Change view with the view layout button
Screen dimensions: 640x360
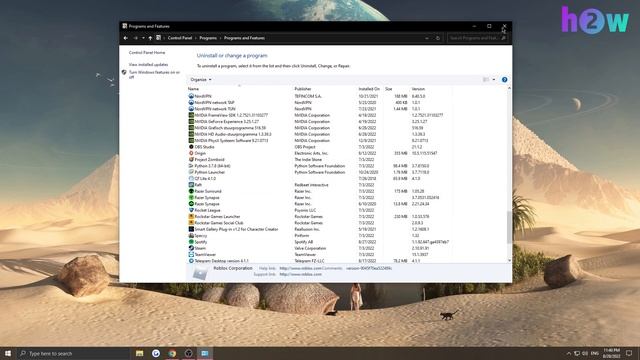coord(486,80)
